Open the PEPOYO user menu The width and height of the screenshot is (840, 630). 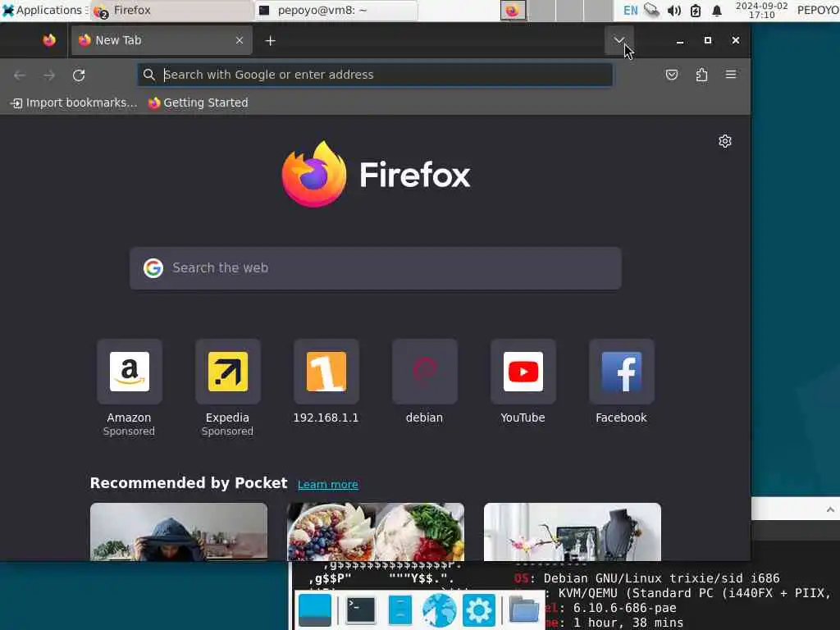[x=818, y=10]
